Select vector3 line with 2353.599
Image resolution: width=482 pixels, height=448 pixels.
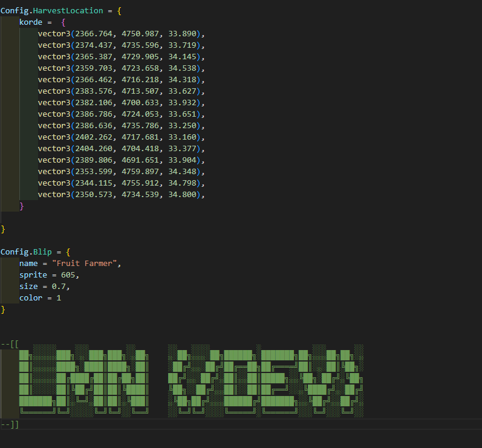[x=121, y=172]
